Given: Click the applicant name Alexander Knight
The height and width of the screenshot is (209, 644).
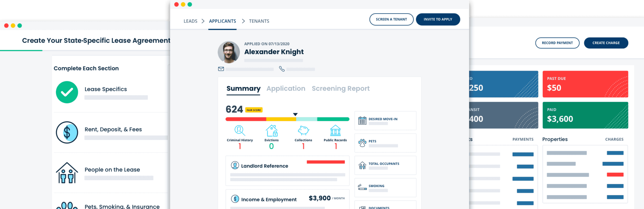Looking at the screenshot, I should pyautogui.click(x=274, y=52).
